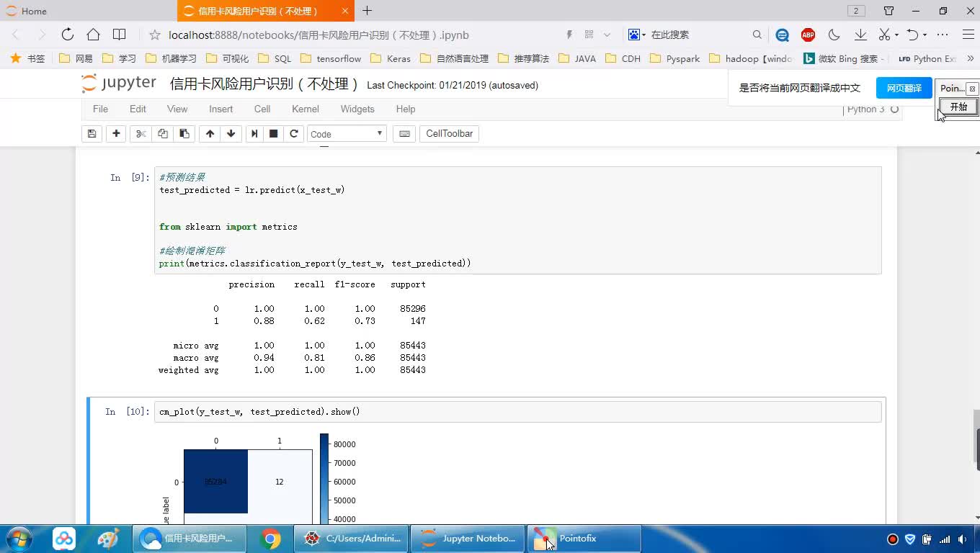Interrupt the kernel with the stop icon
The image size is (980, 553).
pos(274,134)
